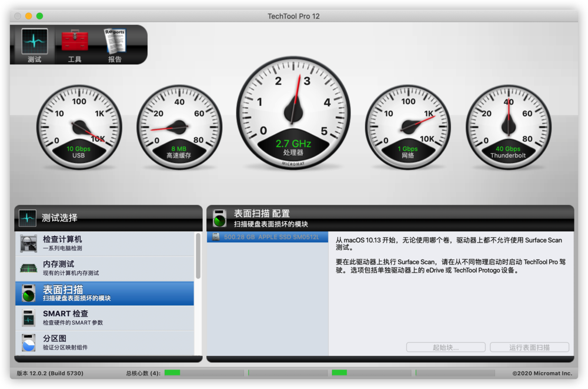Screen dimensions: 588x389
Task: Click the 验证分区映射组件 description text
Action: click(x=65, y=347)
